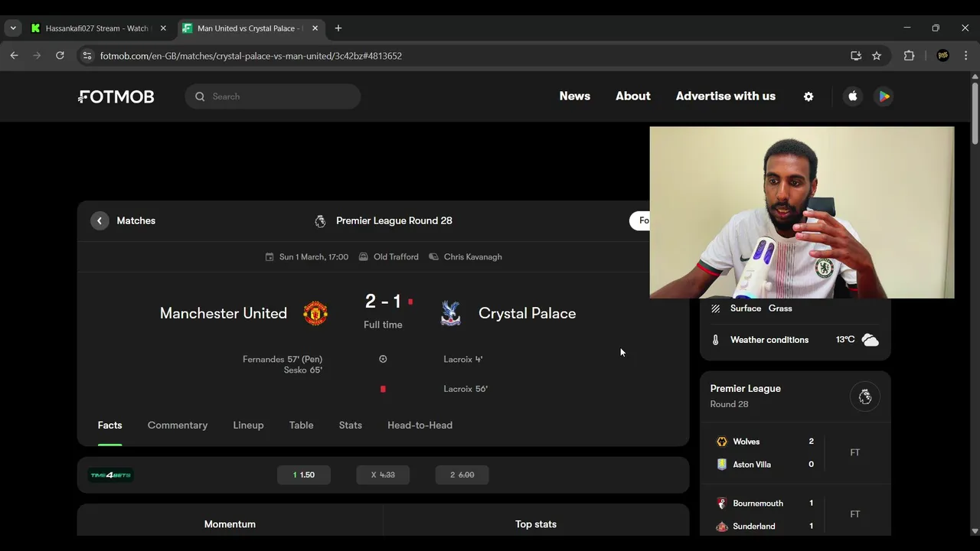Open the News link in header
Viewport: 980px width, 551px height.
[x=575, y=96]
